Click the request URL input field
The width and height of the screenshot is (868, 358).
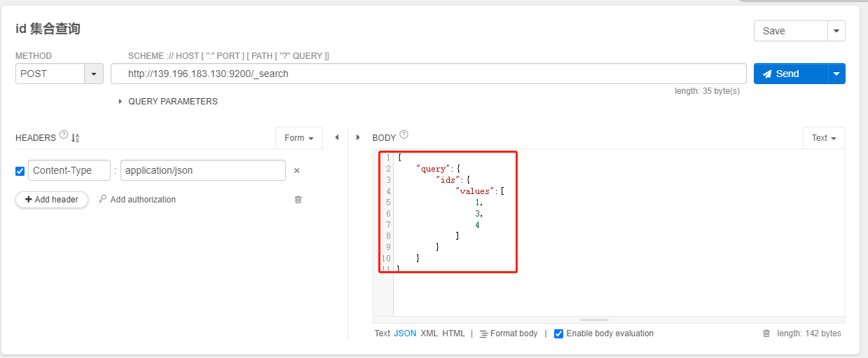[429, 74]
